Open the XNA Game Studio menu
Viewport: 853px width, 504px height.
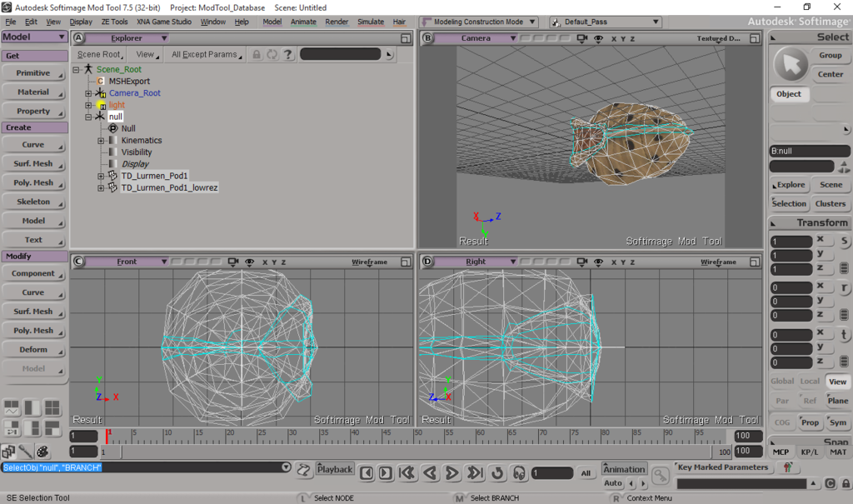164,22
